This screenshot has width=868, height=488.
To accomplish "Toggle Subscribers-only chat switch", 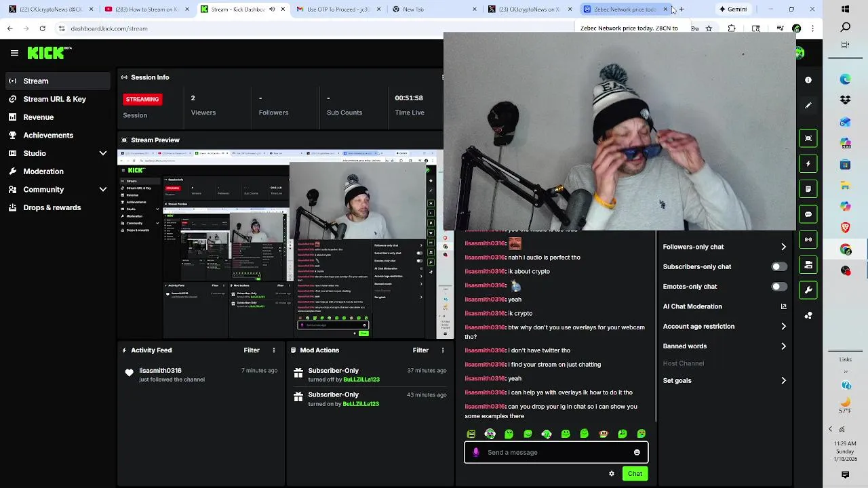I will click(x=779, y=266).
